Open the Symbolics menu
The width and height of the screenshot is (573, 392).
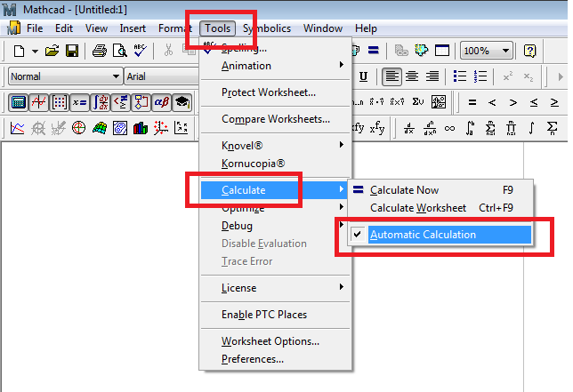pyautogui.click(x=267, y=28)
